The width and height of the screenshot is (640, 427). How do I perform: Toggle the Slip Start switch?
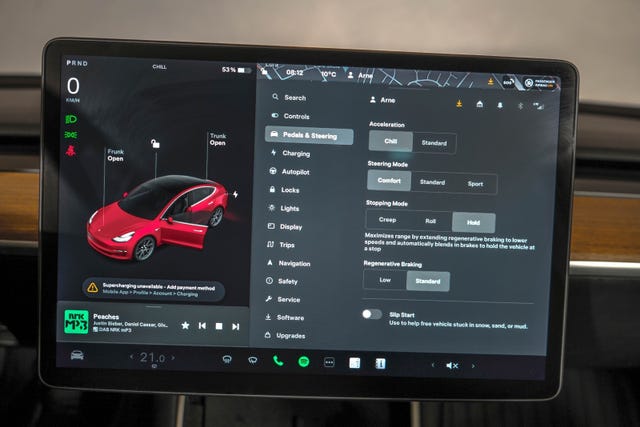pos(371,314)
